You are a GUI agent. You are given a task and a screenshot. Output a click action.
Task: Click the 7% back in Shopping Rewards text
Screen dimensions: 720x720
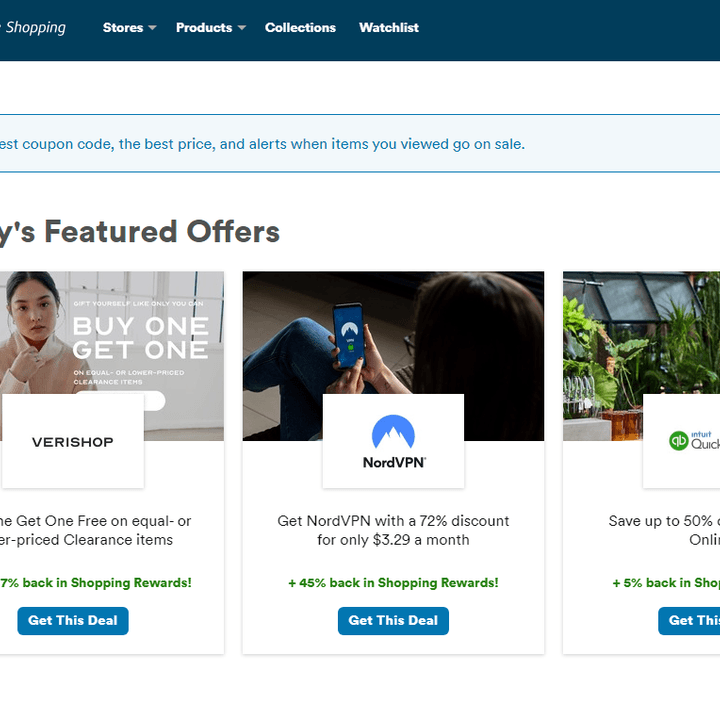96,583
